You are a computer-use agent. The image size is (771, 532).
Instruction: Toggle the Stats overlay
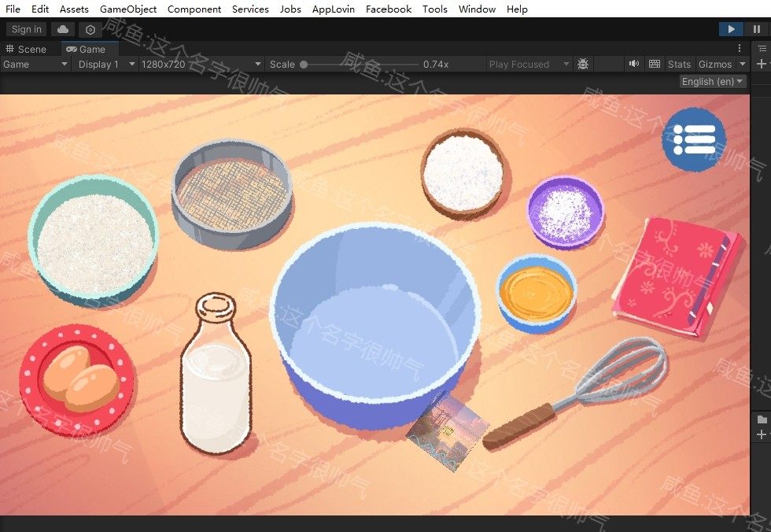pos(679,64)
